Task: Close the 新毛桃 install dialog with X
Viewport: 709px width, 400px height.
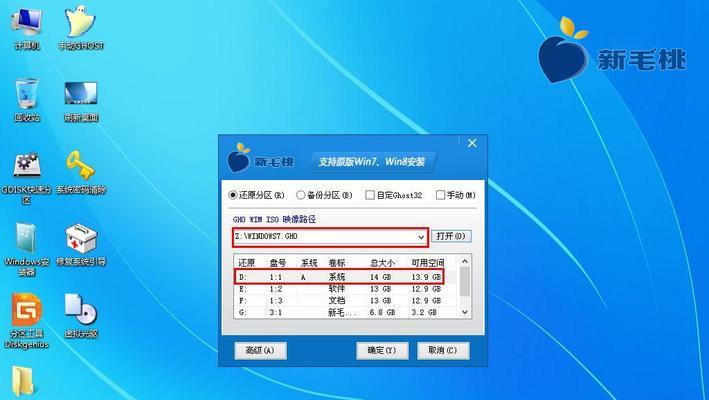Action: pyautogui.click(x=472, y=143)
